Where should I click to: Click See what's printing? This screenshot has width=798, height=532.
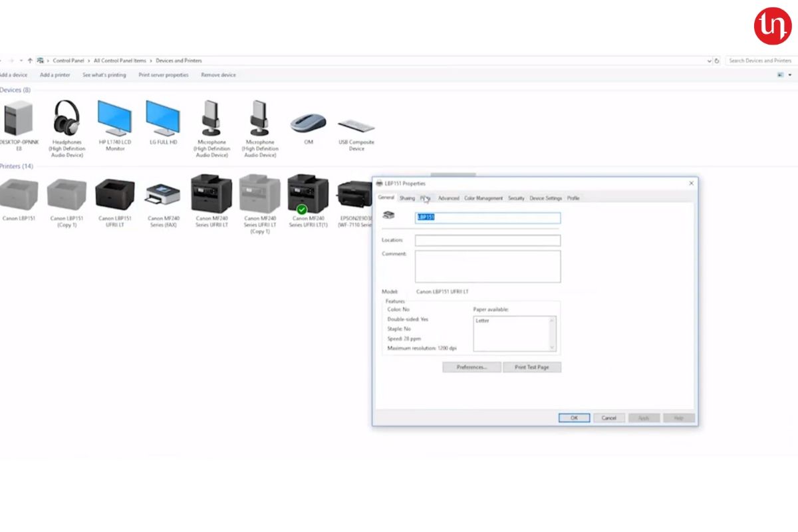point(104,75)
